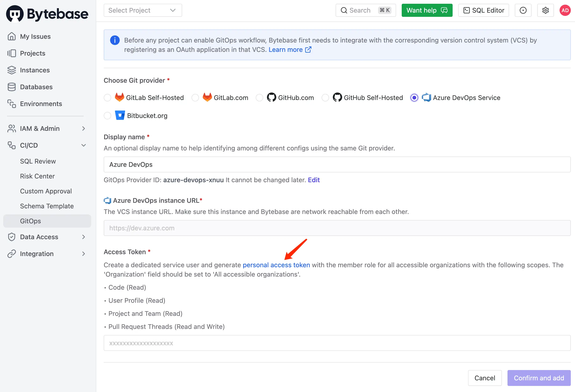The height and width of the screenshot is (392, 575).
Task: Go to the Environments page
Action: click(x=41, y=104)
